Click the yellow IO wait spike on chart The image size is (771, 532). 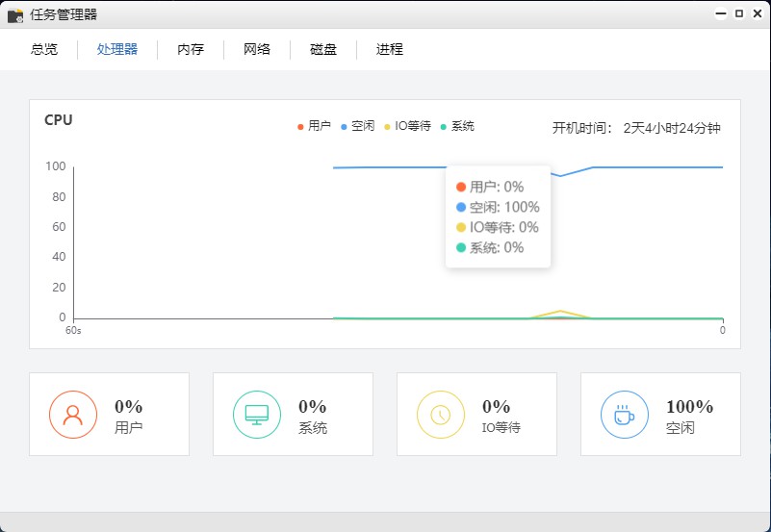[x=560, y=312]
